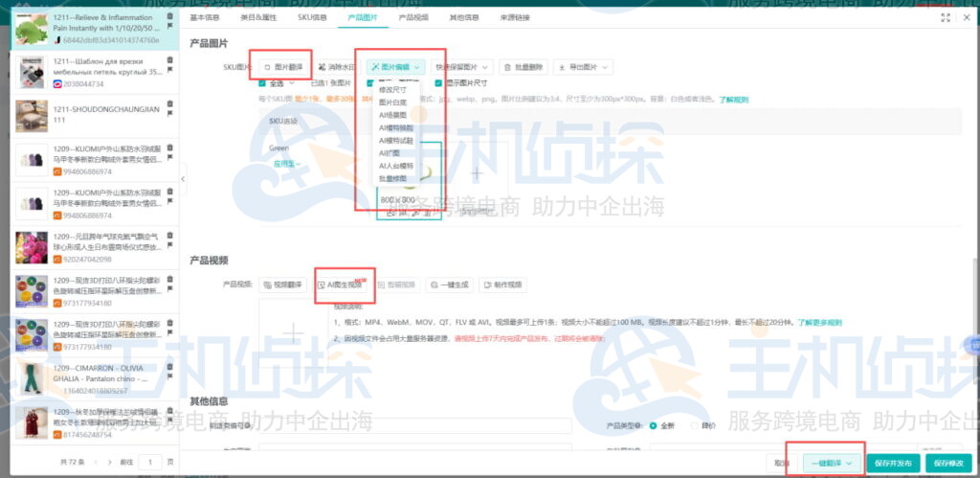980x478 pixels.
Task: Click store icon beside ID 920247042098
Action: coord(57,259)
